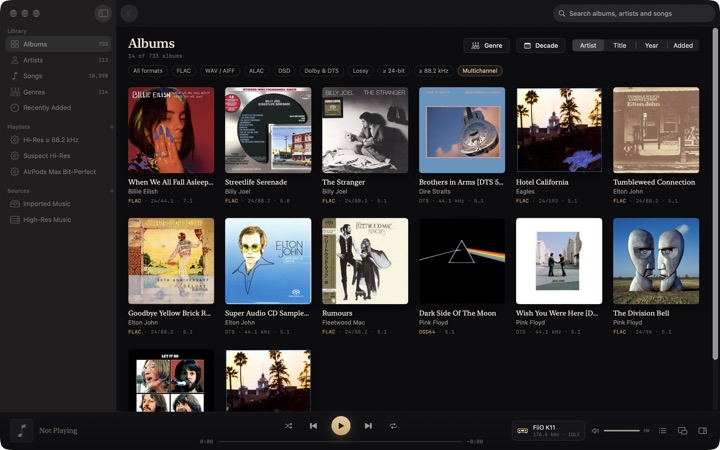Toggle the ≥ 88.2 kHz filter chip
Screen dimensions: 720x450
pos(433,71)
